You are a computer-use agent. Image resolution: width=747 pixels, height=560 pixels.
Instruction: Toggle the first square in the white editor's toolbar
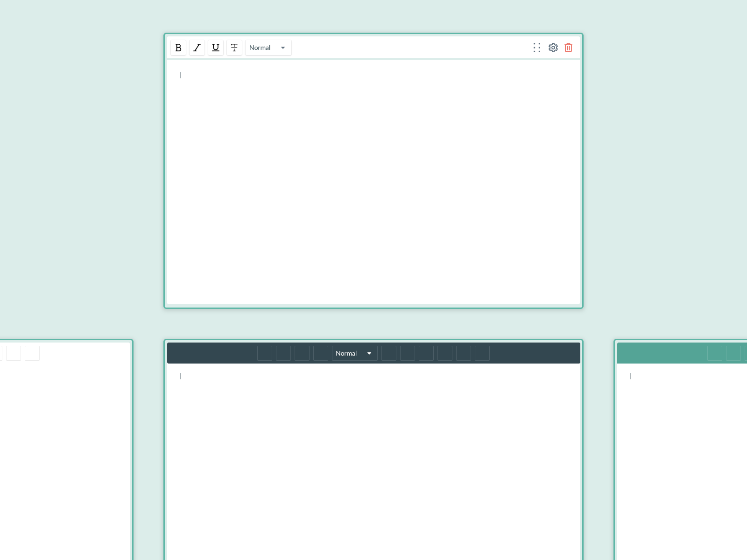pos(14,353)
